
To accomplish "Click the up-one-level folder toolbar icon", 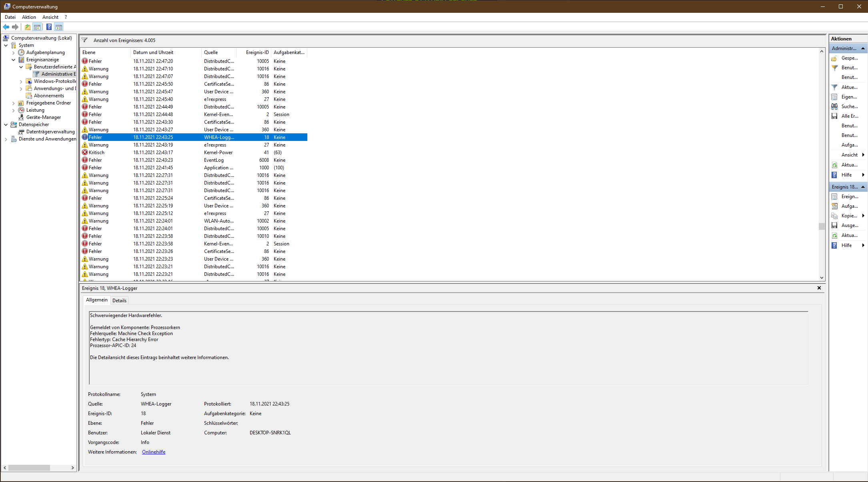I will click(27, 27).
